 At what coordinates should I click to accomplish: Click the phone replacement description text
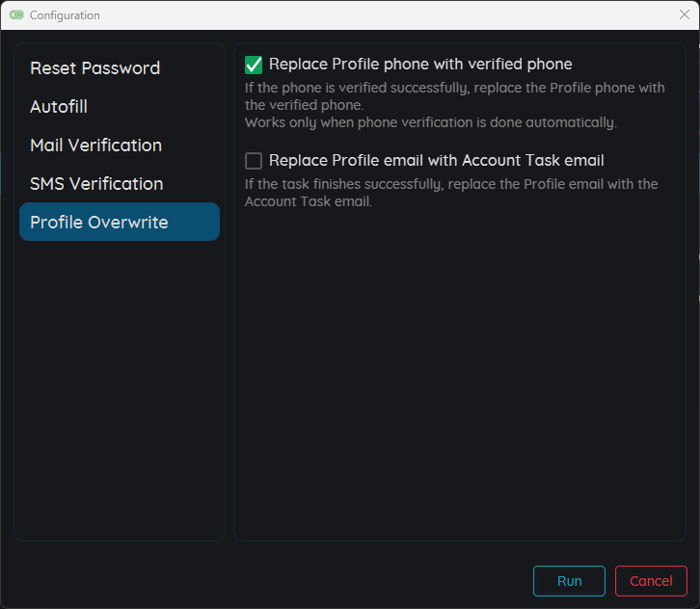pos(454,95)
